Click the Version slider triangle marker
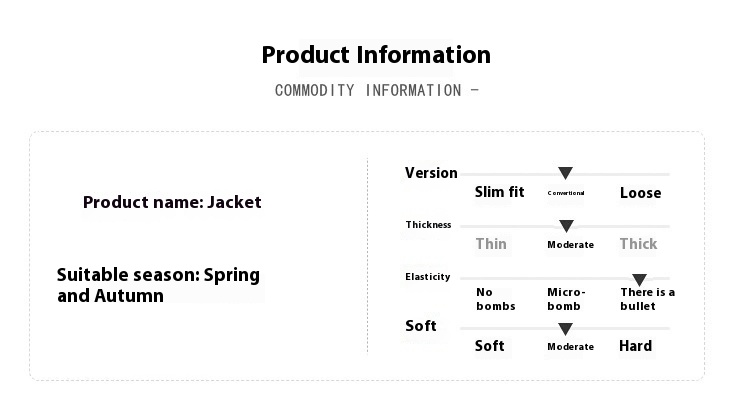The width and height of the screenshot is (750, 406). 565,174
